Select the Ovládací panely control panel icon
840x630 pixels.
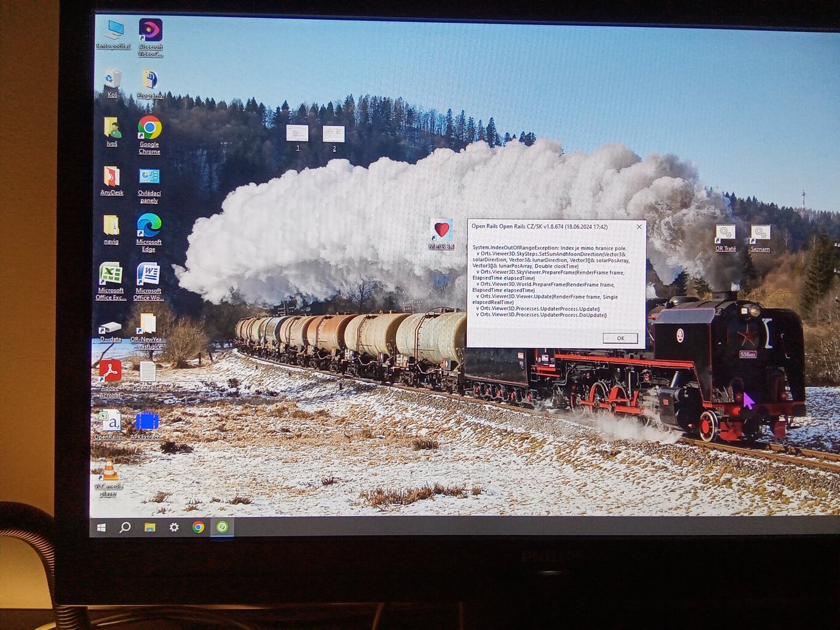pos(149,177)
